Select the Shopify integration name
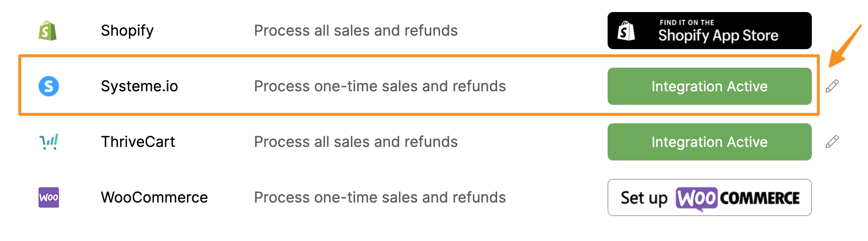This screenshot has height=241, width=868. [x=127, y=31]
